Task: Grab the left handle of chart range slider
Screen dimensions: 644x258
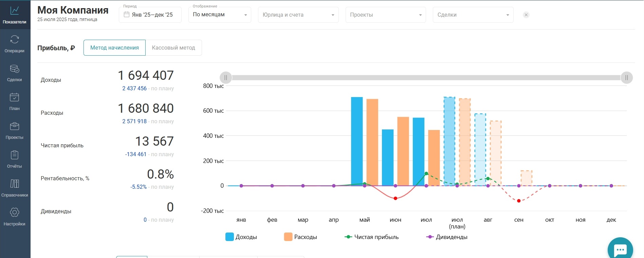Action: click(226, 78)
